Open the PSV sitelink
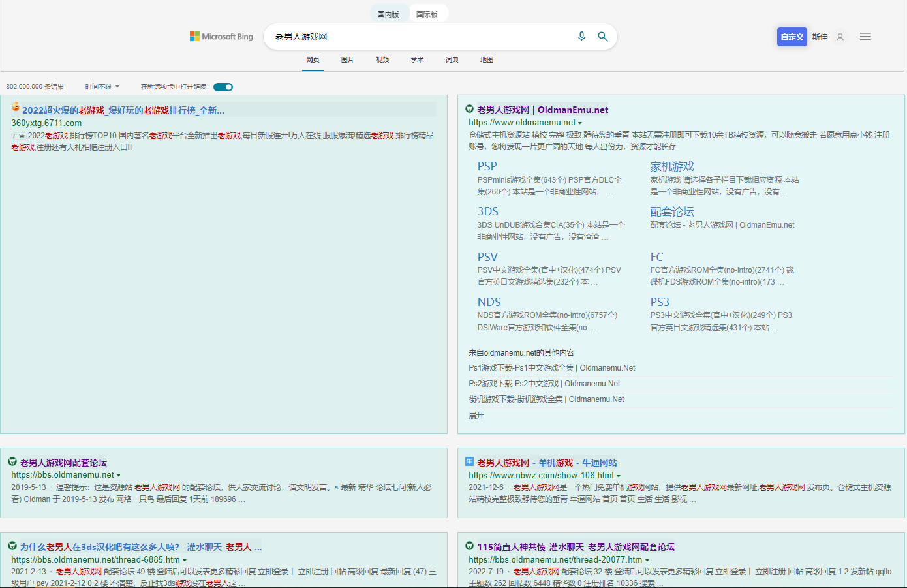Viewport: 907px width, 588px height. pos(487,257)
